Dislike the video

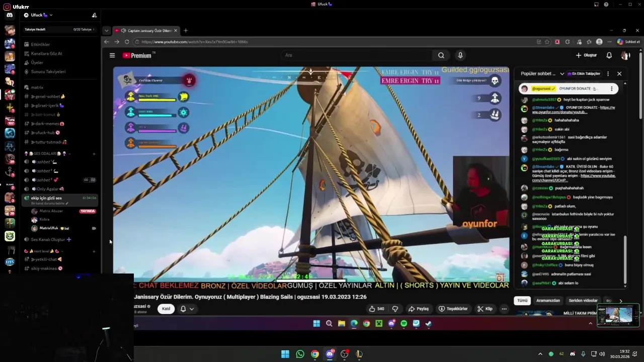395,309
